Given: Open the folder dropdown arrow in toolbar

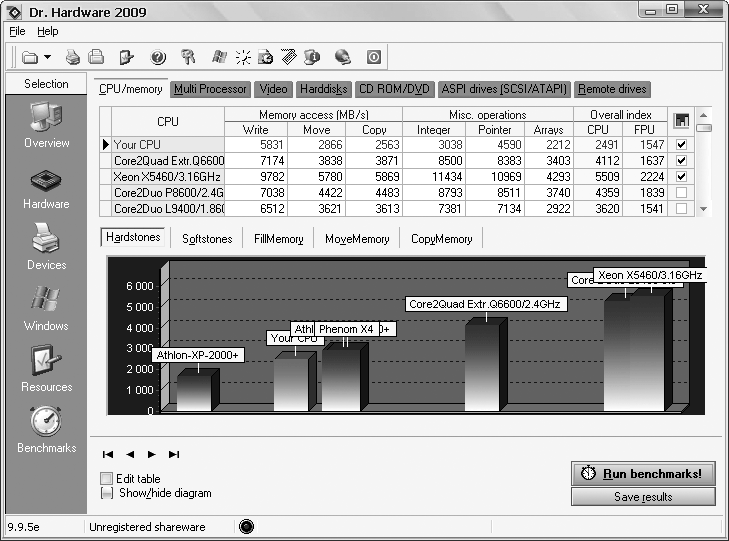Looking at the screenshot, I should tap(47, 57).
